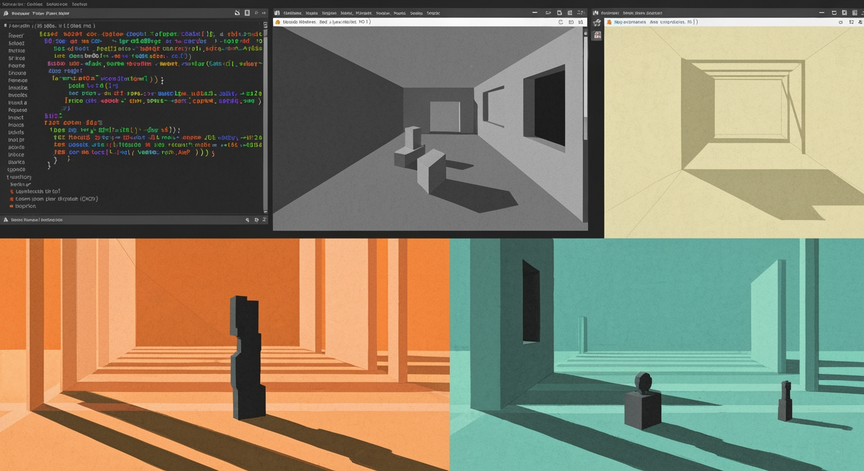
Task: Click the lower sidebar icon beside the beige render window
Action: (597, 35)
